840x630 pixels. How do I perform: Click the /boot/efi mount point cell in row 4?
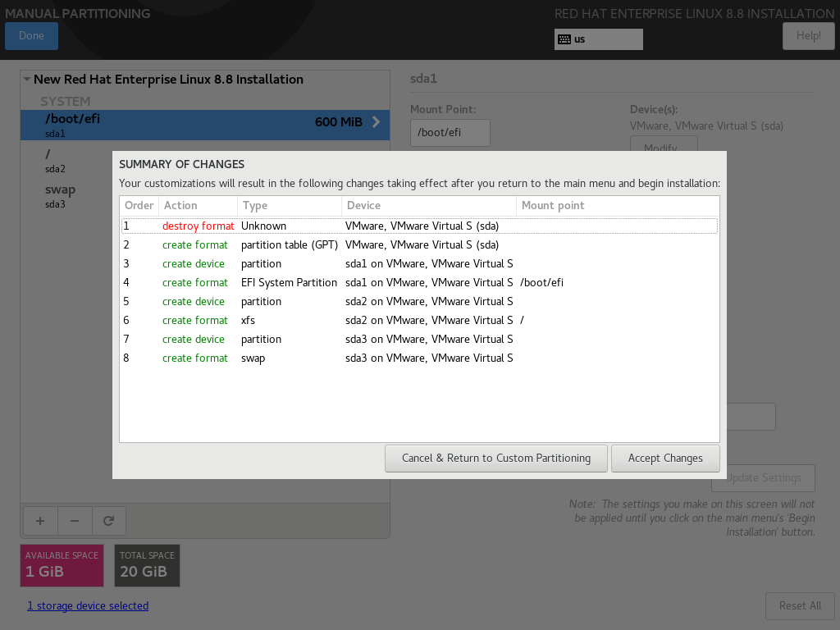pos(541,282)
